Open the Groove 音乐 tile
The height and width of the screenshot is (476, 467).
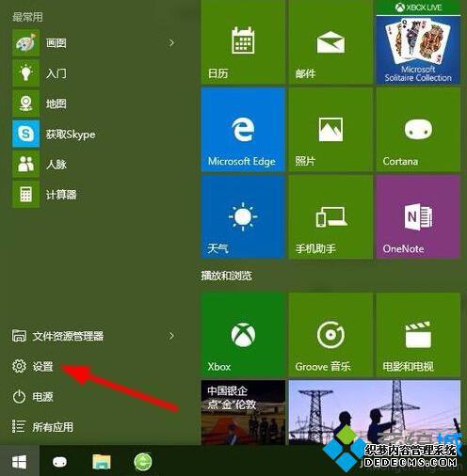pyautogui.click(x=330, y=335)
